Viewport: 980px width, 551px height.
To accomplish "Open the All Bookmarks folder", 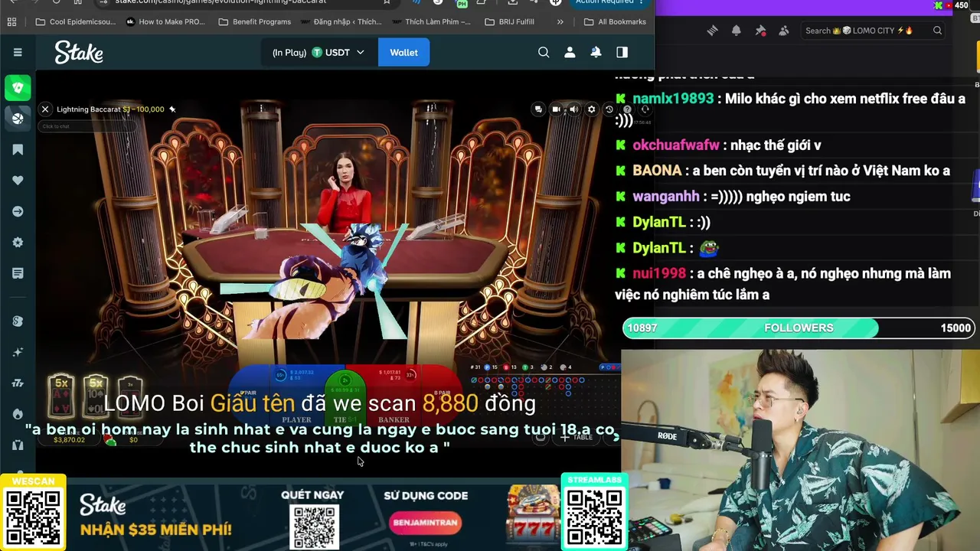I will pos(614,21).
